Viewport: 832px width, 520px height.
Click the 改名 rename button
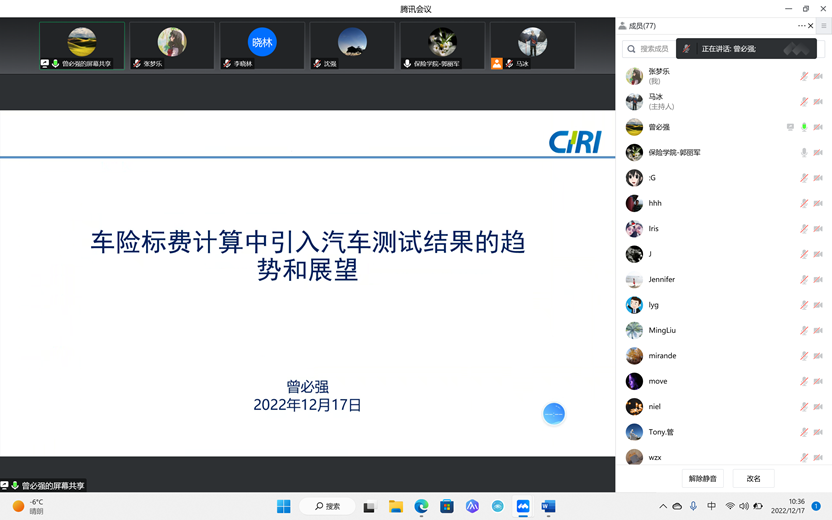753,479
